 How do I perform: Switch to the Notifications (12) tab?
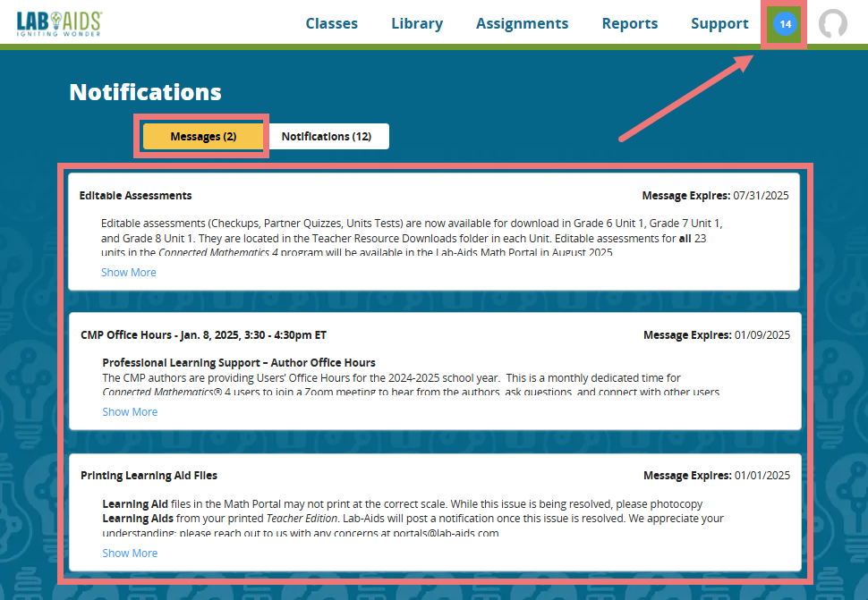click(x=327, y=136)
